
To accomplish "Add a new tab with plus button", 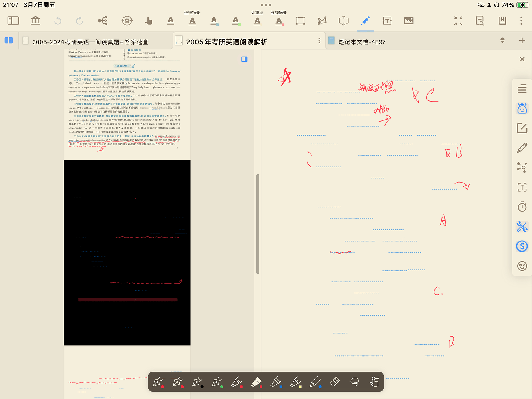I will click(x=522, y=40).
